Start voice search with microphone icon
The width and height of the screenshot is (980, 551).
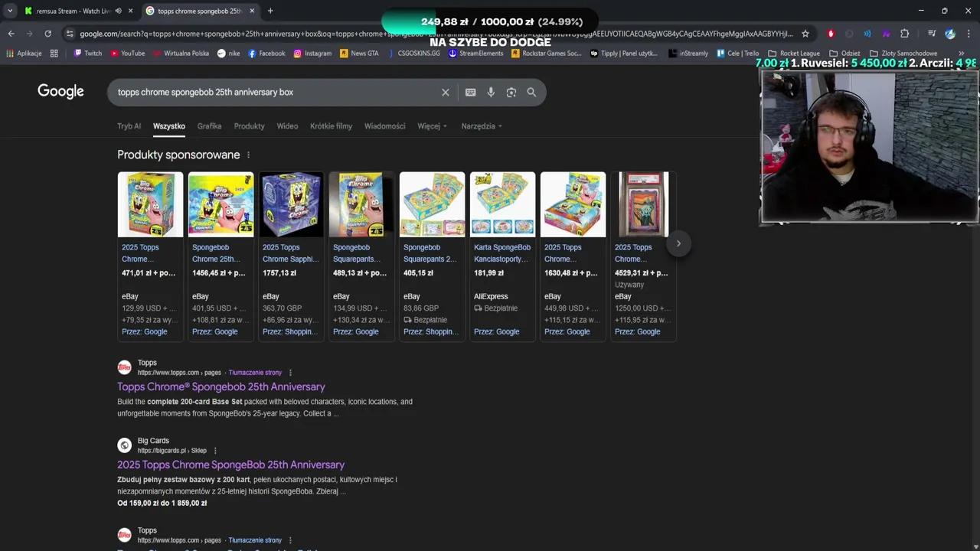(x=491, y=92)
